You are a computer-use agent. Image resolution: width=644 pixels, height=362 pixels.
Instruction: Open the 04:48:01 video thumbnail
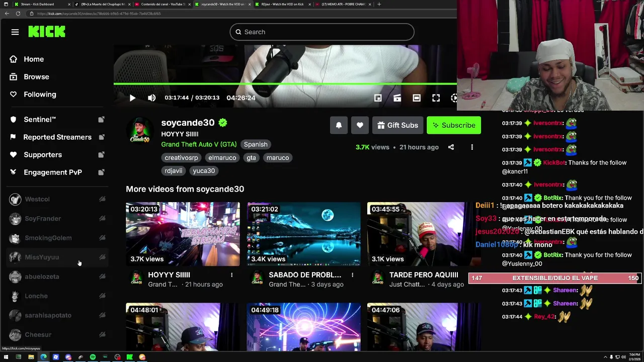183,327
